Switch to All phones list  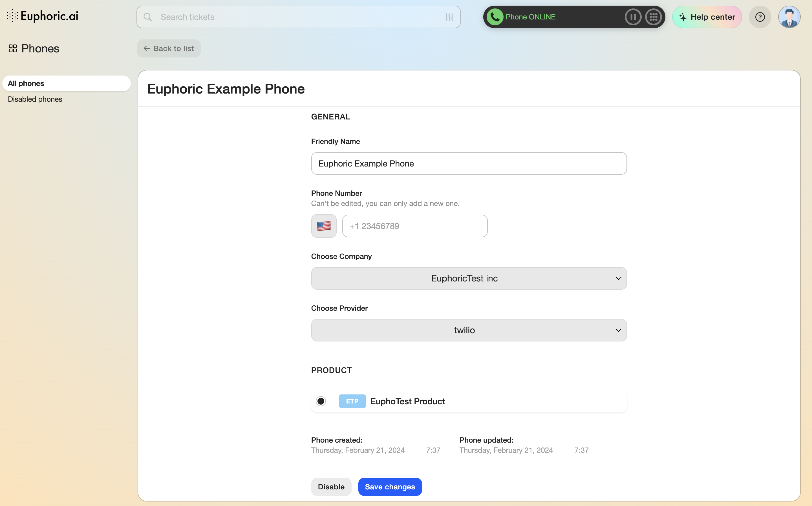pos(66,83)
